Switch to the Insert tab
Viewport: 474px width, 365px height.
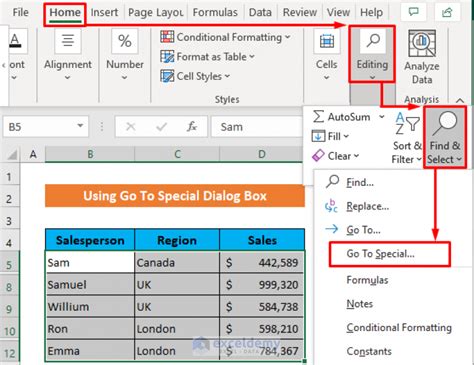(104, 12)
